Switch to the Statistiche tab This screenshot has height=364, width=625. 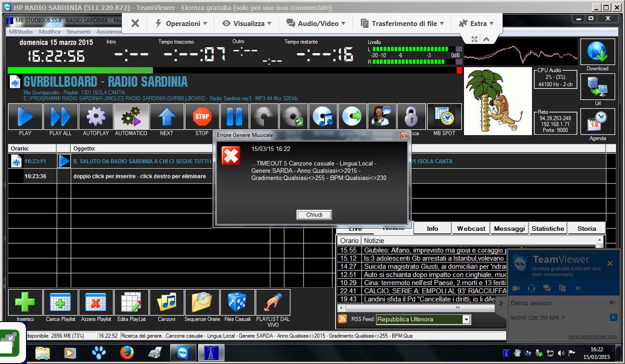click(x=548, y=229)
